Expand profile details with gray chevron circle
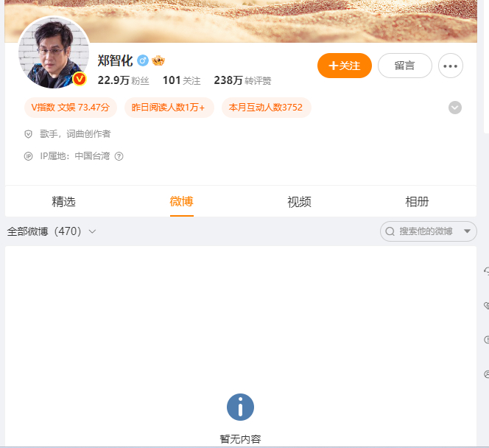Viewport: 489px width, 448px height. click(x=455, y=108)
